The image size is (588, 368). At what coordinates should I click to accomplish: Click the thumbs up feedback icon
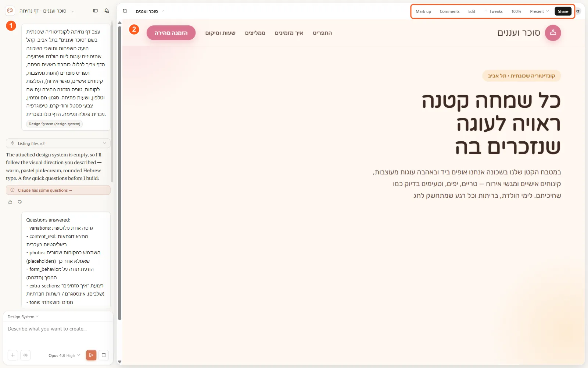click(10, 202)
